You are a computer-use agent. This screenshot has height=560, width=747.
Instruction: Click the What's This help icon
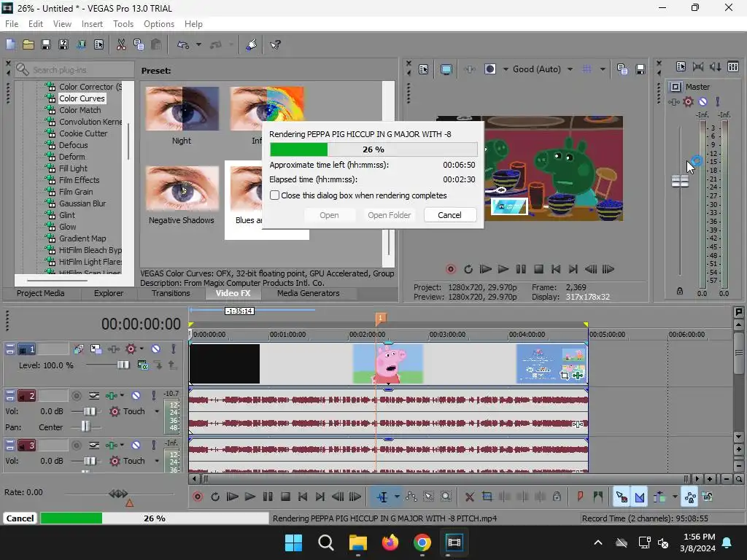pos(275,44)
